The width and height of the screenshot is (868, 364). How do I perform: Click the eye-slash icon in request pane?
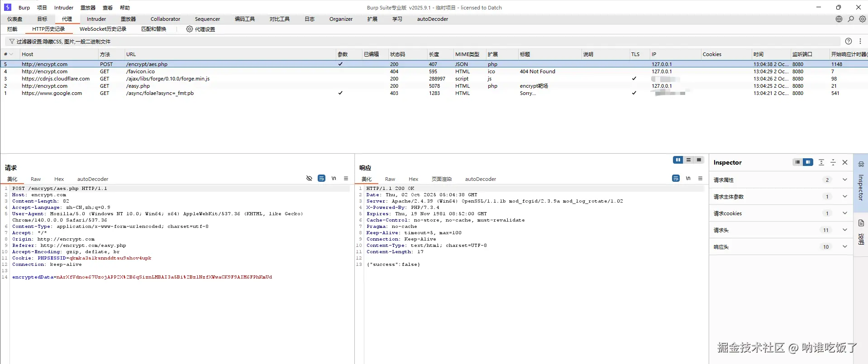coord(309,179)
